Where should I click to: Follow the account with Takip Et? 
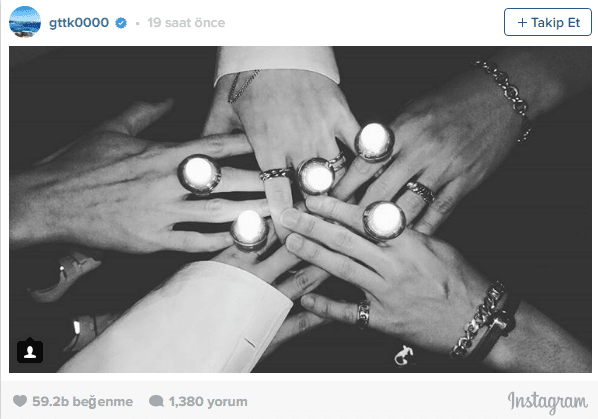(x=548, y=22)
